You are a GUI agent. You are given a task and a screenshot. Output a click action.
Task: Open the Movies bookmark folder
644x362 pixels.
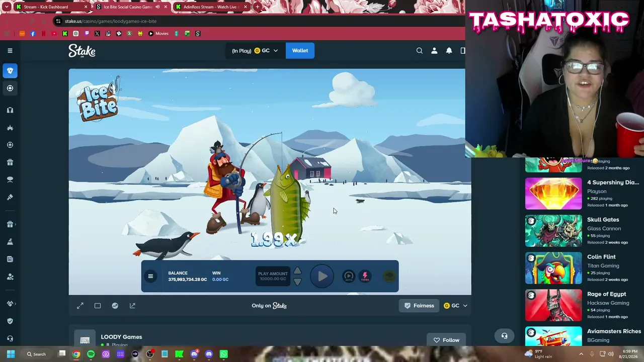click(x=158, y=34)
